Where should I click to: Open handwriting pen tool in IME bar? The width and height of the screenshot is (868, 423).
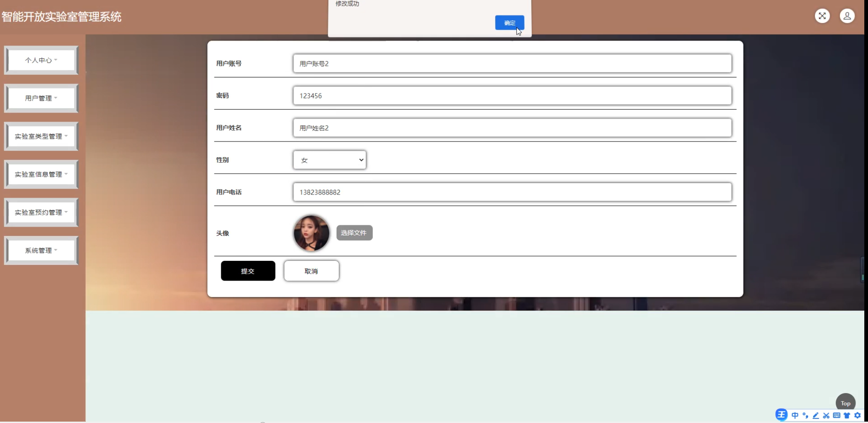[815, 416]
